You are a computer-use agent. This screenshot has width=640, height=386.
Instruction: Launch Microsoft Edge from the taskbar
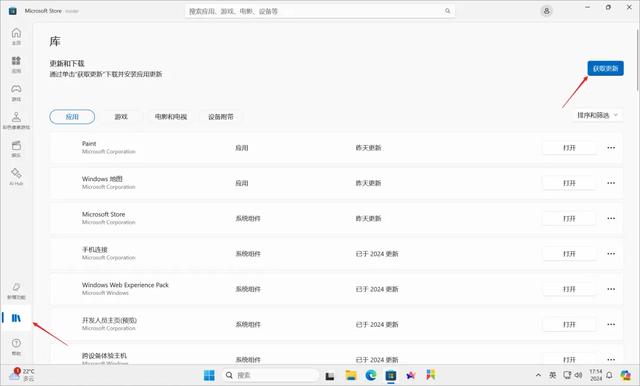[371, 375]
